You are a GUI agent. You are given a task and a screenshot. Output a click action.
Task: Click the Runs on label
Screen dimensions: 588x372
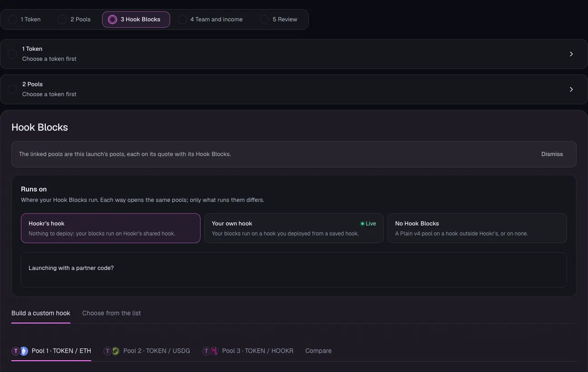coord(34,189)
